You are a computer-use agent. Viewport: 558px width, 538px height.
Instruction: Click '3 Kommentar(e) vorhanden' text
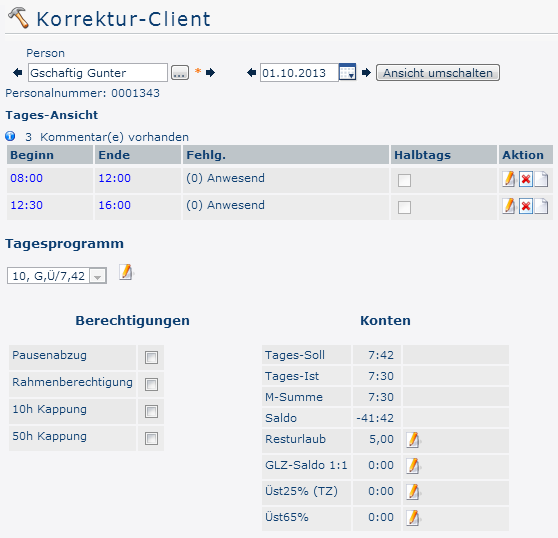[107, 137]
